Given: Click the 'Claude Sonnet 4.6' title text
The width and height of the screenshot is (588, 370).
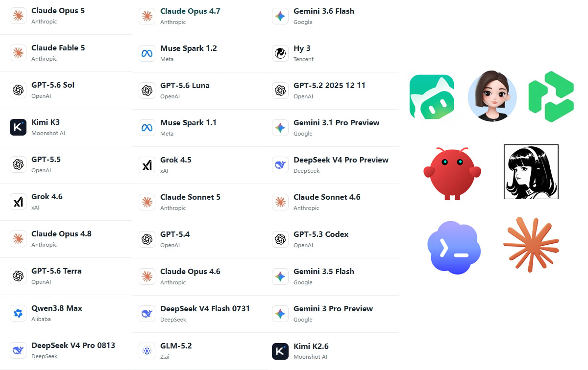Looking at the screenshot, I should pyautogui.click(x=327, y=197).
